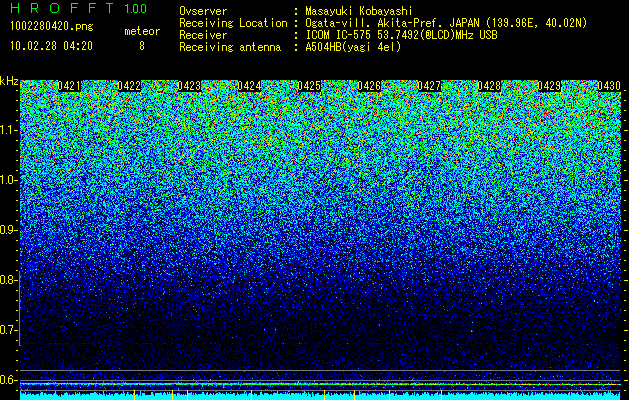Select the Ogata-vill. Akita-Pref. JAPAN location text
This screenshot has width=629, height=400.
(446, 23)
